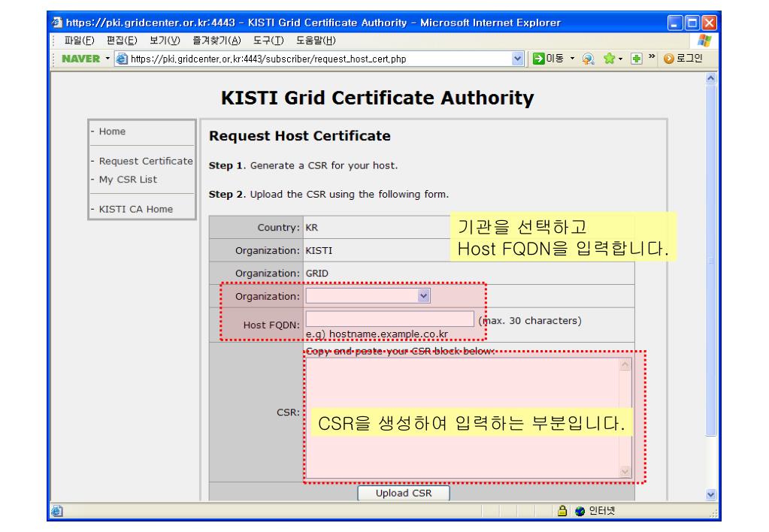Click the '(max. 30 characters)' note
Viewport: 769px width, 532px height.
pyautogui.click(x=530, y=321)
